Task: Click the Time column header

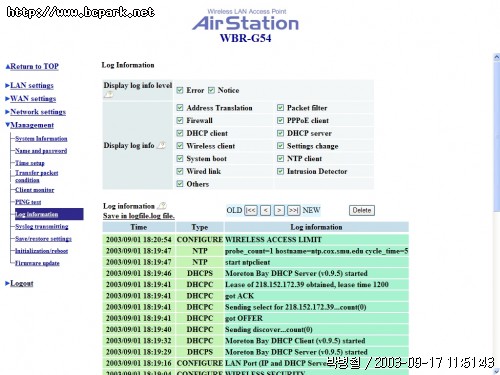Action: point(139,227)
